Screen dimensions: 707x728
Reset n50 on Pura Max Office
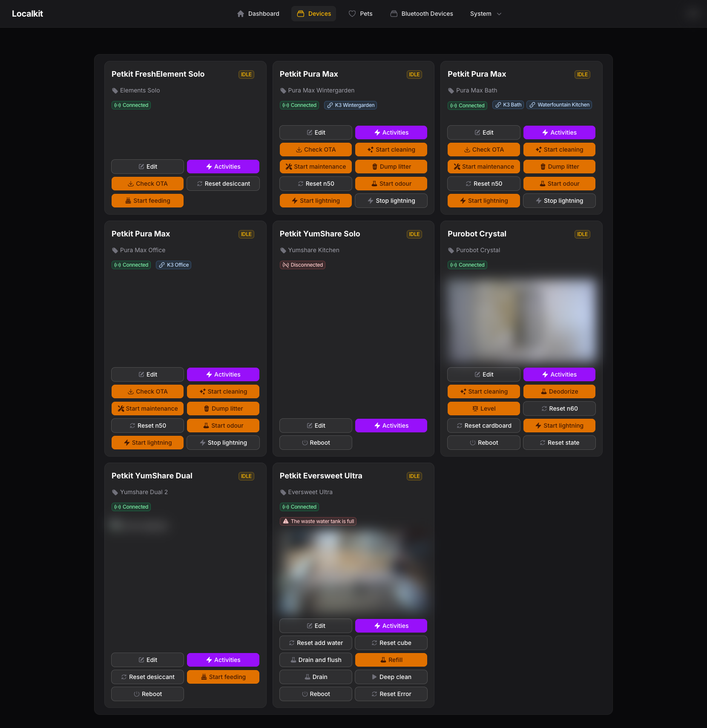[147, 426]
